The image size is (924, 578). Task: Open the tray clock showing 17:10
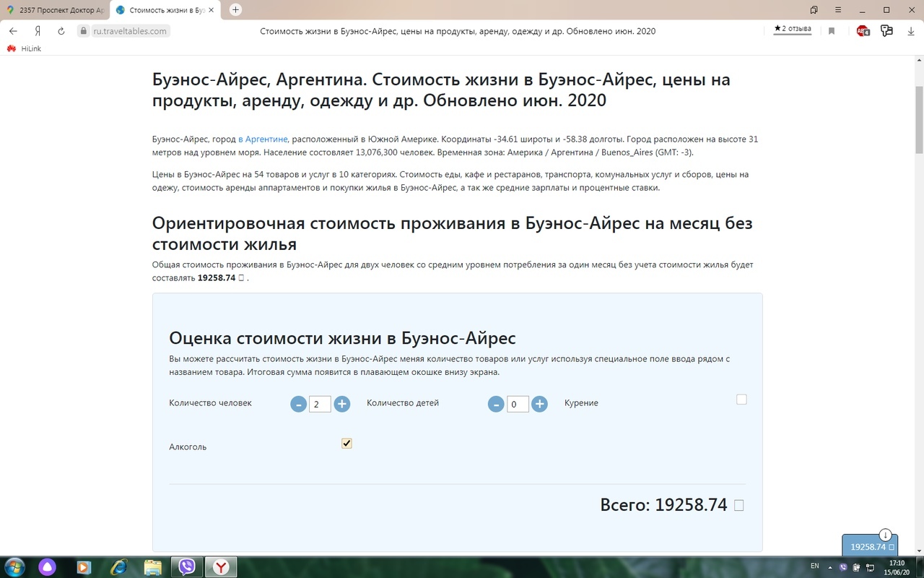(897, 567)
